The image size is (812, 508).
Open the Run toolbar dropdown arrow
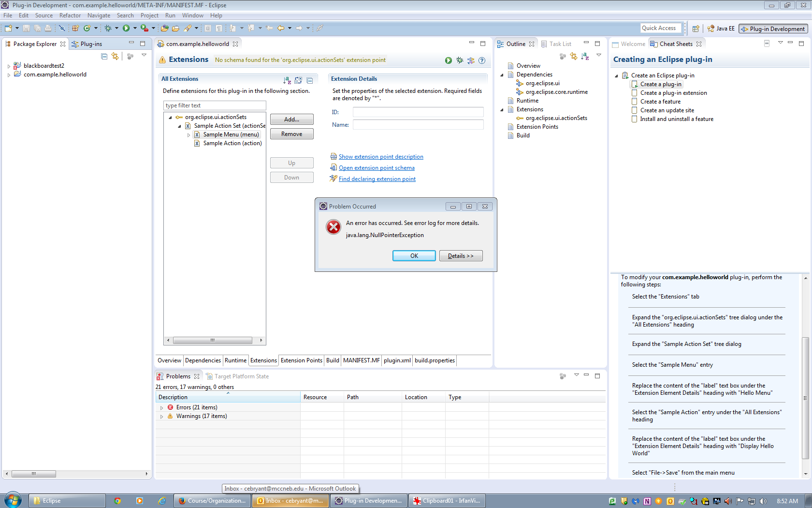point(135,28)
